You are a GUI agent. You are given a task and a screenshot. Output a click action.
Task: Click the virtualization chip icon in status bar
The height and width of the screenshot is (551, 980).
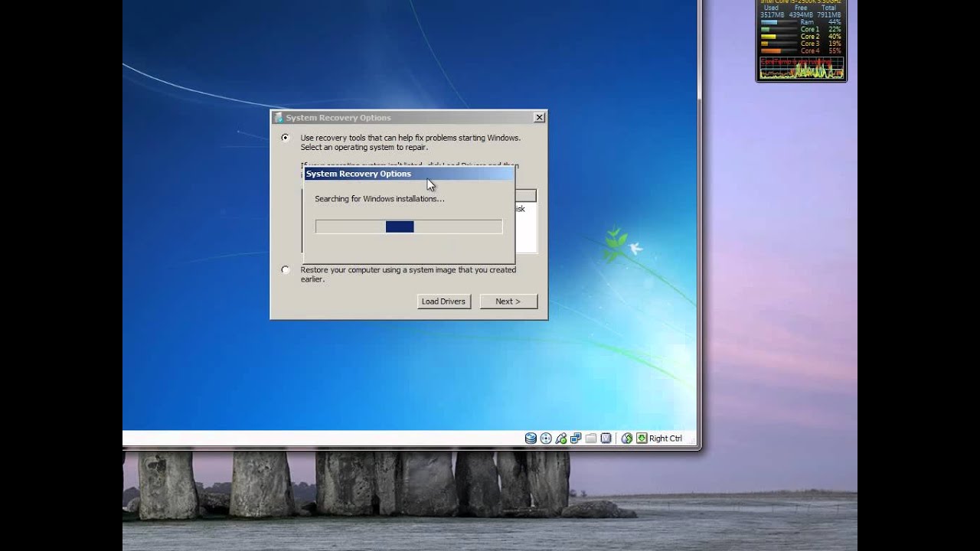[x=606, y=439]
